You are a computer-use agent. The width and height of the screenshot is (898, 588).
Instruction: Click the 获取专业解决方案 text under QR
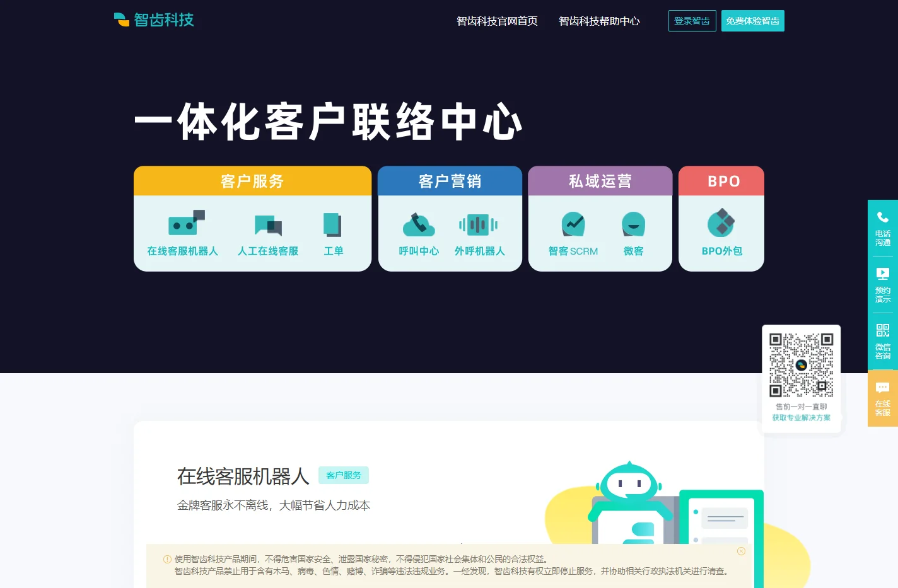[801, 418]
